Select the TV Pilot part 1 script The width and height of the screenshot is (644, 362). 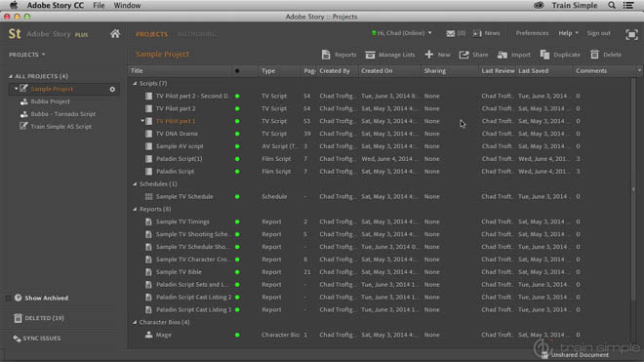pyautogui.click(x=176, y=121)
